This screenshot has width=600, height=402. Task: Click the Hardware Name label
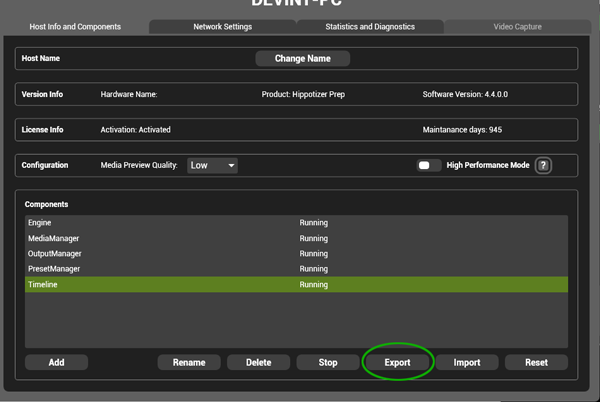point(129,94)
